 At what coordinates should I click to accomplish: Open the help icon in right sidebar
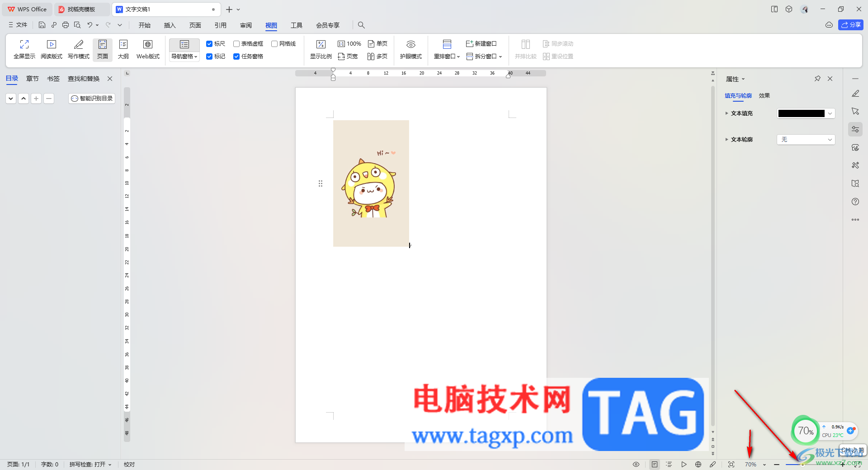[855, 202]
